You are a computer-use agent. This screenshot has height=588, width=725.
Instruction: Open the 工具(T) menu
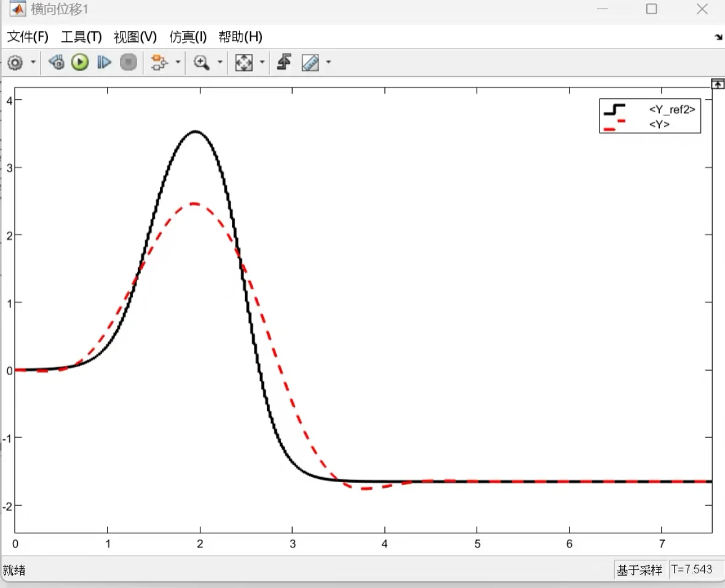coord(81,36)
